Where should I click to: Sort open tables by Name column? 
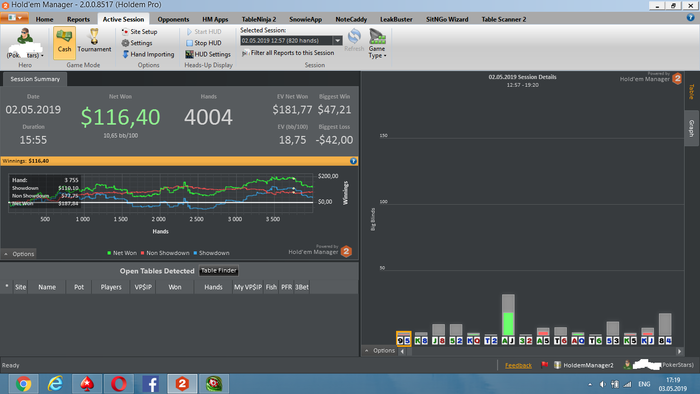[47, 287]
